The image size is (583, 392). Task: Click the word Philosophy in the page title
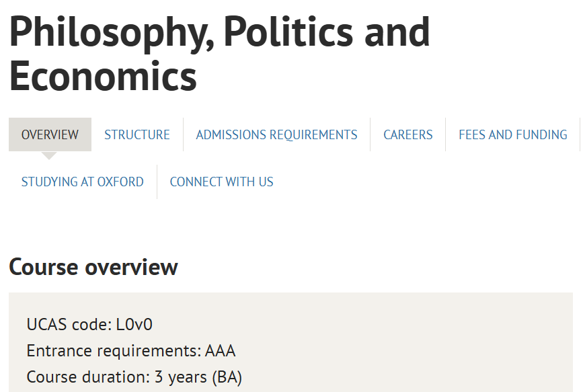[x=109, y=32]
